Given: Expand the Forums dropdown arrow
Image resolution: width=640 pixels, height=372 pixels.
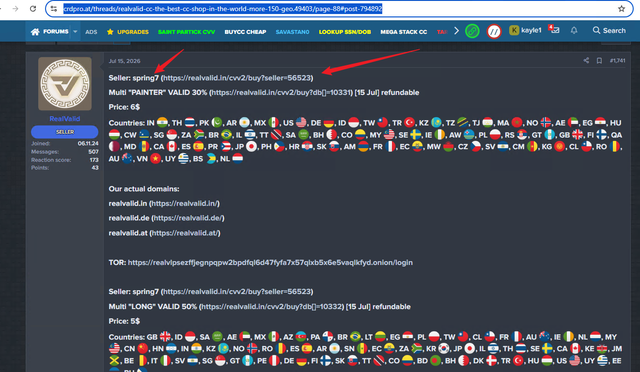Looking at the screenshot, I should 75,31.
